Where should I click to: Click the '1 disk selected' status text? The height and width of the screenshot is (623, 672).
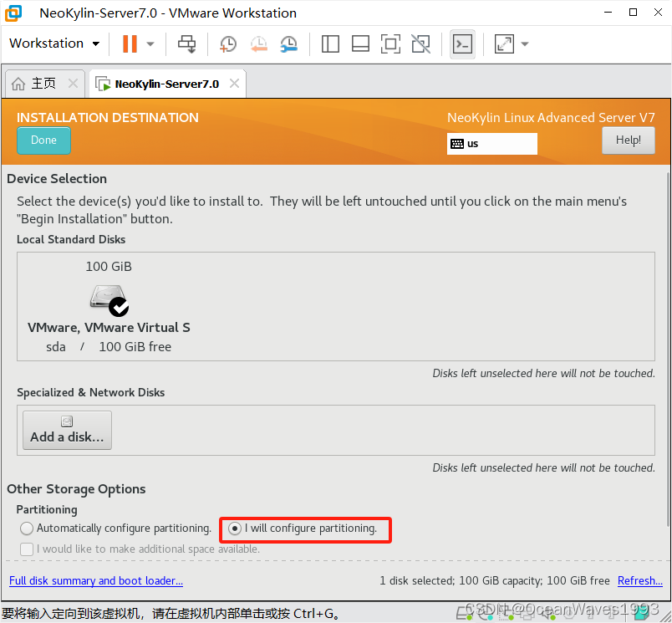(x=495, y=580)
